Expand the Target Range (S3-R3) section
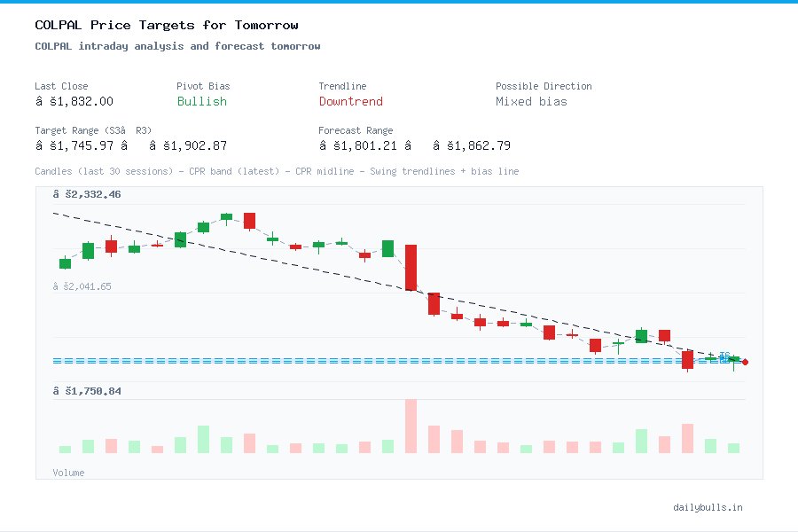Image resolution: width=798 pixels, height=532 pixels. point(91,130)
